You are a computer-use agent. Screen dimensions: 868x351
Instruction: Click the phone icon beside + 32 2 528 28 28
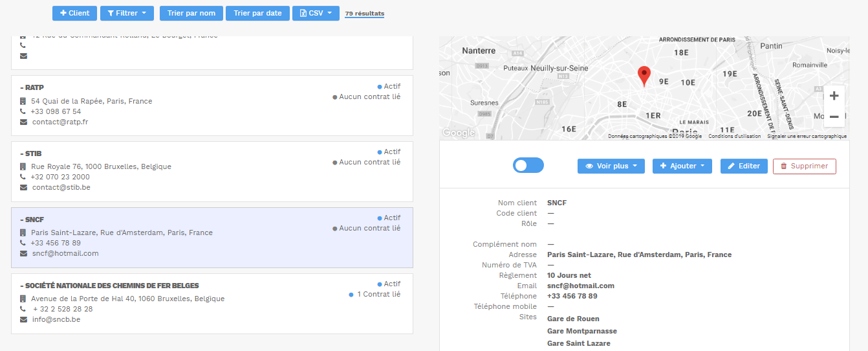[23, 309]
